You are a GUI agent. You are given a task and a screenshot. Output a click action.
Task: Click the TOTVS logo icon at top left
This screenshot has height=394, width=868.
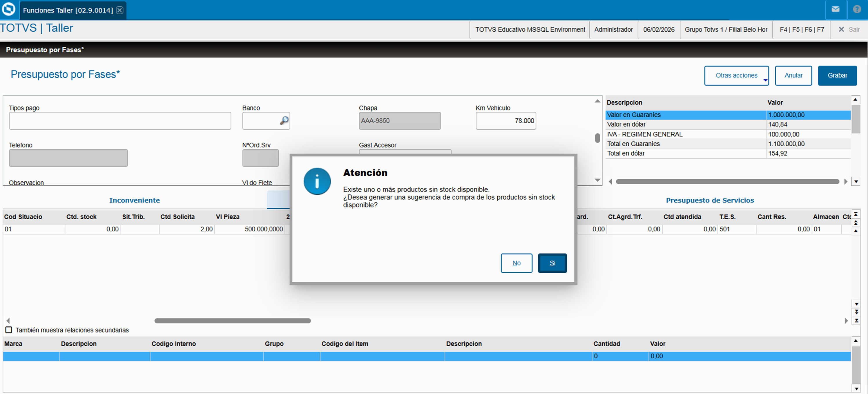click(x=8, y=9)
